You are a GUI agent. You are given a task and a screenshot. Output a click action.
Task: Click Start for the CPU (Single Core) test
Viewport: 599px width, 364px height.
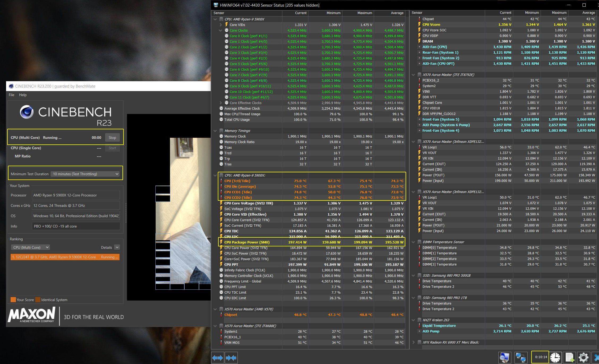point(112,148)
